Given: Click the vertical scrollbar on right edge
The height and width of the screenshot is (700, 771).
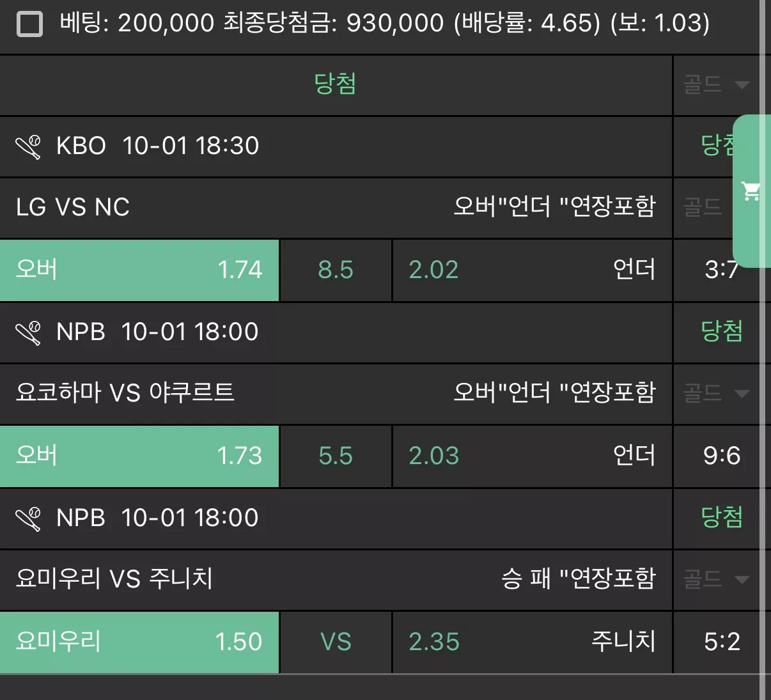Looking at the screenshot, I should click(x=762, y=350).
